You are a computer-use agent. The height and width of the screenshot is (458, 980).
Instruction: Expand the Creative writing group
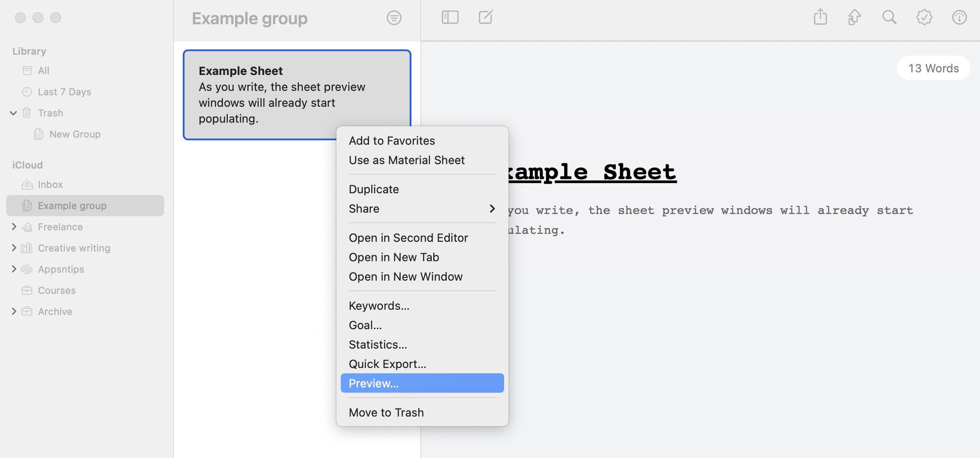(x=14, y=248)
